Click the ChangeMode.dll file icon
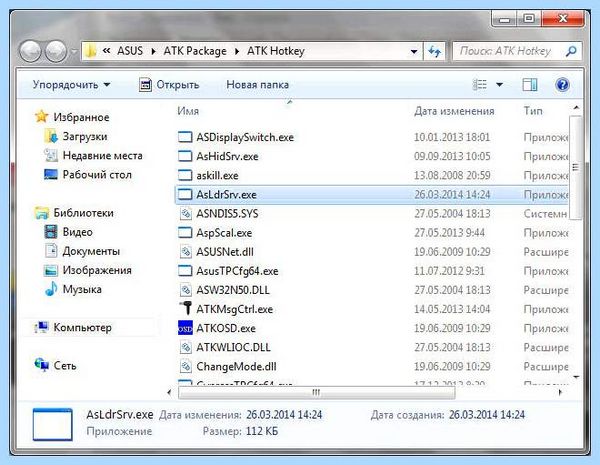This screenshot has height=465, width=600. tap(186, 367)
